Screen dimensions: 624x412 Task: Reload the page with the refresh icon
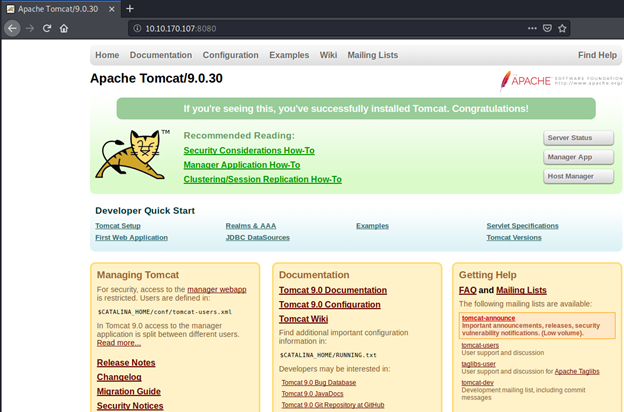[x=47, y=28]
